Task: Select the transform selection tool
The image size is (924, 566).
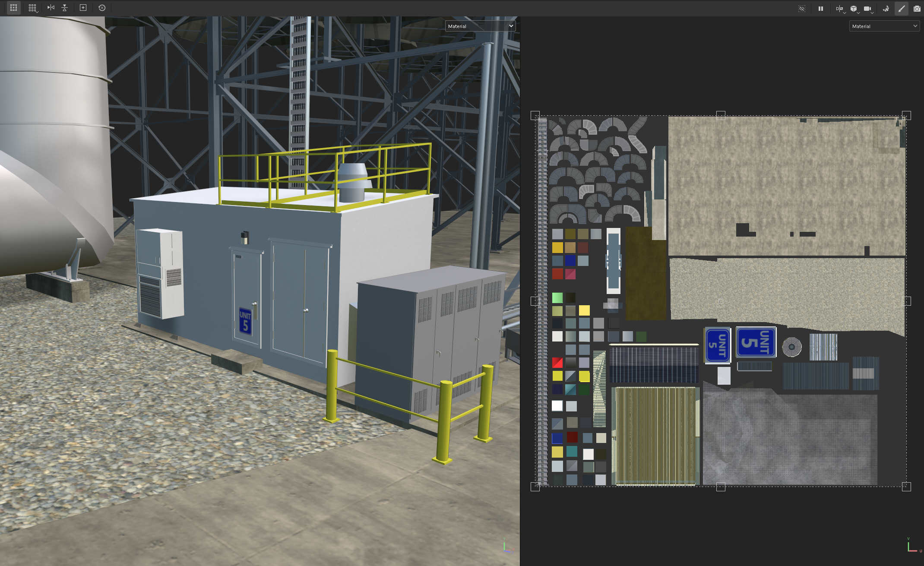Action: coord(13,7)
